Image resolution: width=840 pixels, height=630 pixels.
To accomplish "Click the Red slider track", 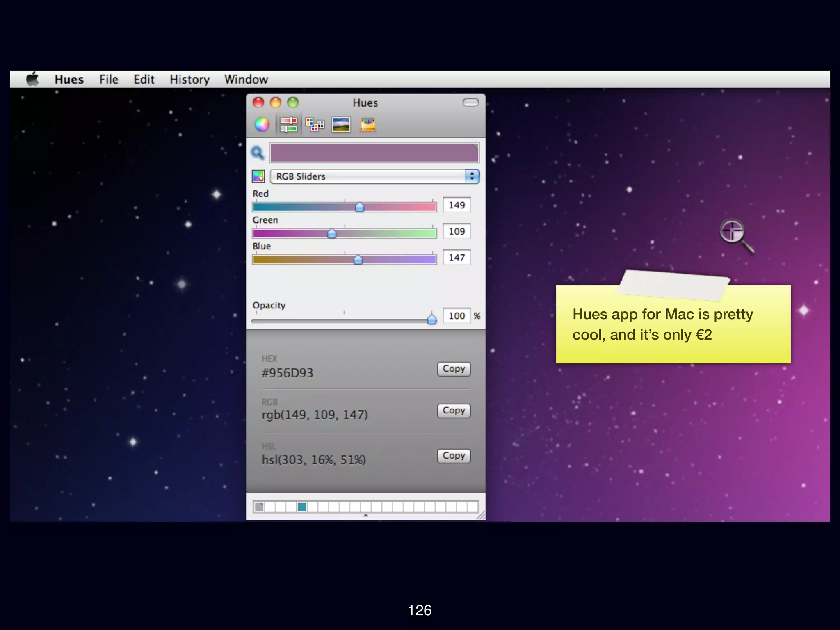I will [x=345, y=207].
